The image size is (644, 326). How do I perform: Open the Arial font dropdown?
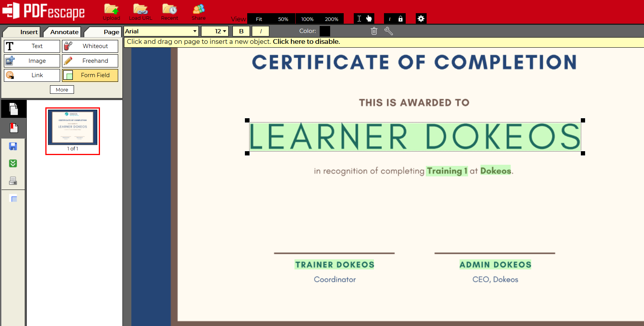(x=161, y=31)
